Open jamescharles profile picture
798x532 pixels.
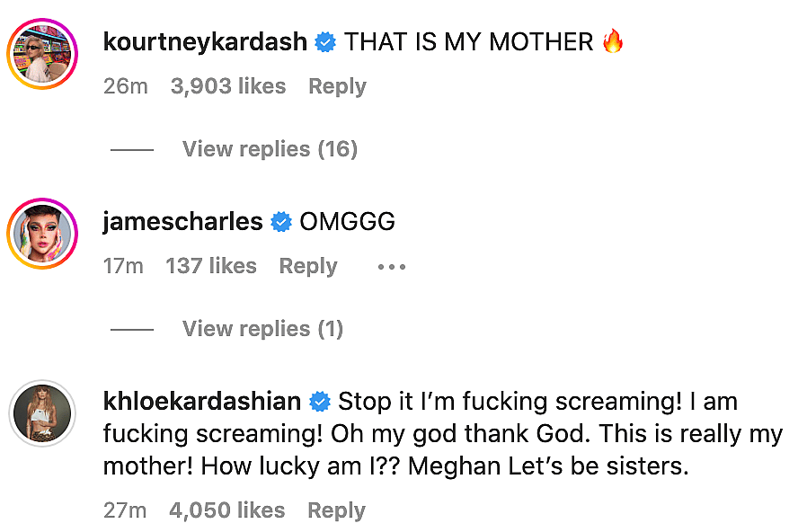(42, 234)
